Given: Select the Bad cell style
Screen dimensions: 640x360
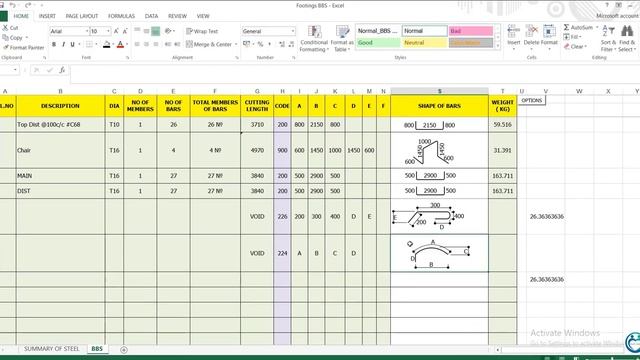Looking at the screenshot, I should point(471,31).
